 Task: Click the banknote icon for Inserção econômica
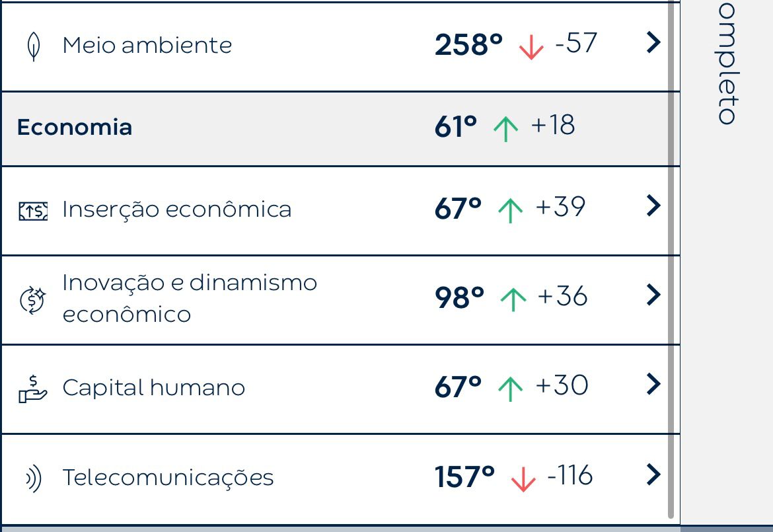pyautogui.click(x=33, y=211)
